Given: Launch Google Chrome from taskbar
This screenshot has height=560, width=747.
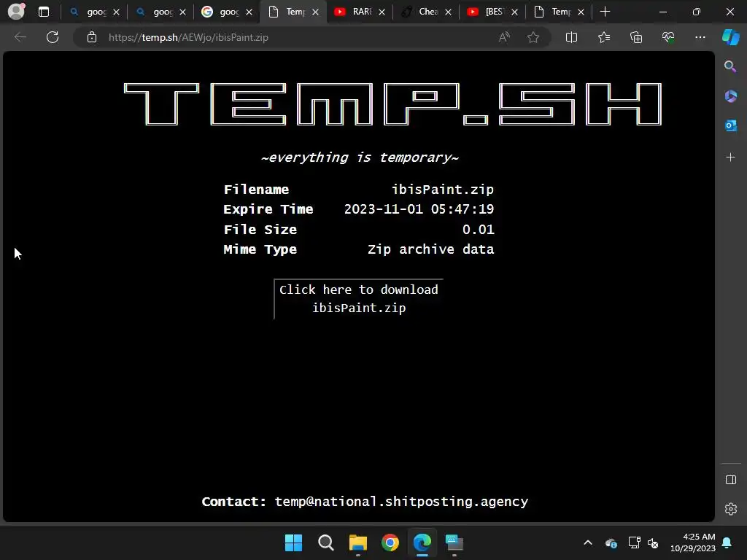Looking at the screenshot, I should click(x=390, y=542).
